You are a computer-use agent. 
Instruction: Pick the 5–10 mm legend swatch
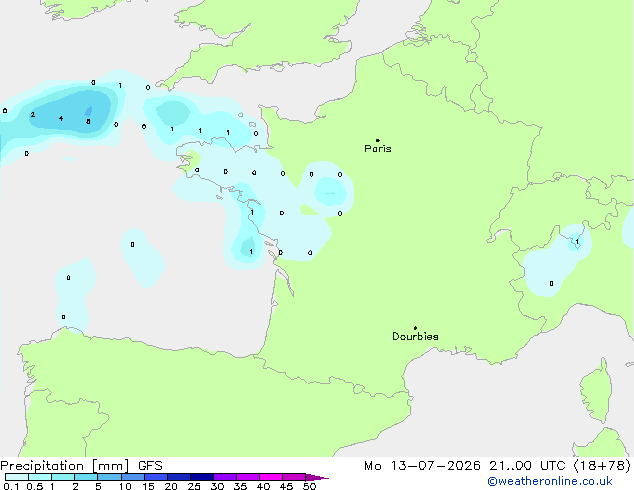[x=109, y=477]
